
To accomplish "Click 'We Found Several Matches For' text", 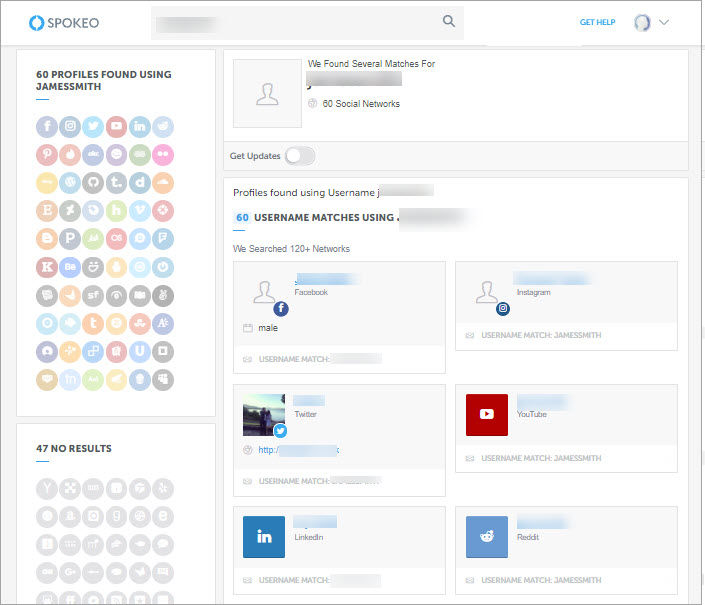I will pos(371,64).
